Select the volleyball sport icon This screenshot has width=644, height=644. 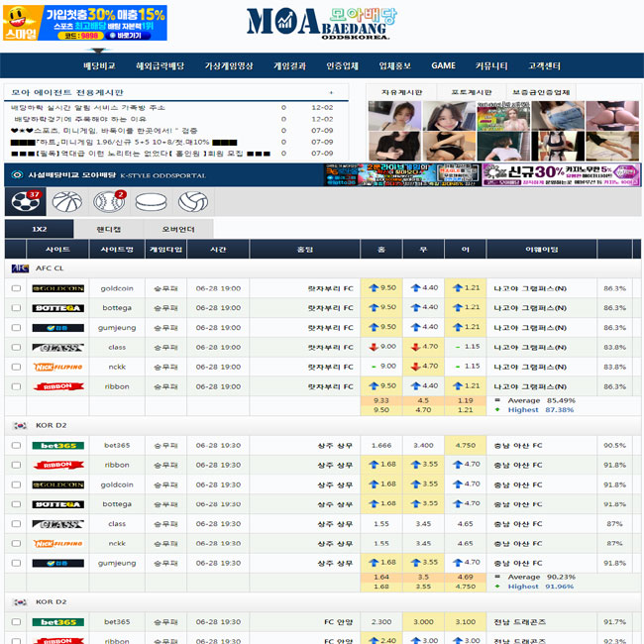193,202
